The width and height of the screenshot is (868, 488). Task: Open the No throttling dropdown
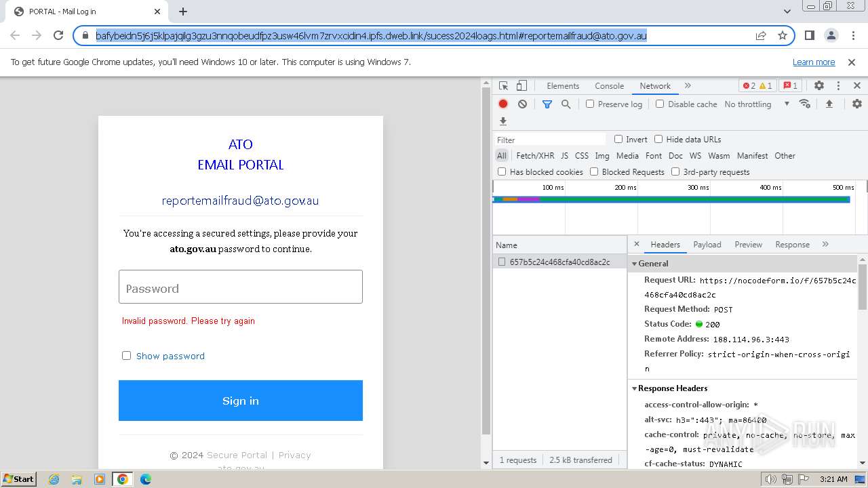coord(757,104)
